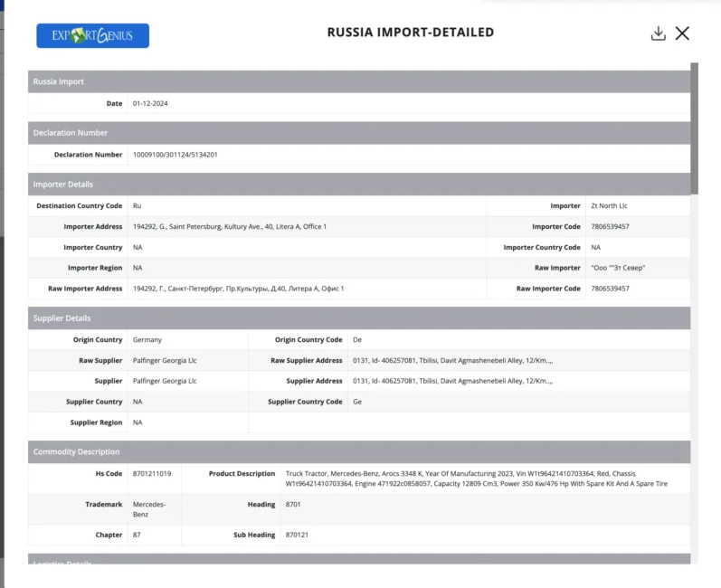Click the Raw Importer Address label
The image size is (721, 588).
[x=85, y=289]
